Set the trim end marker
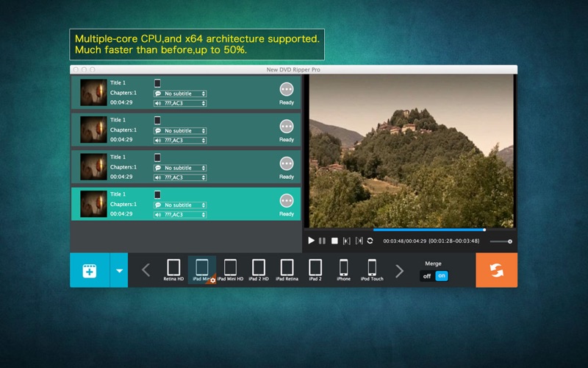588x368 pixels. click(x=359, y=241)
